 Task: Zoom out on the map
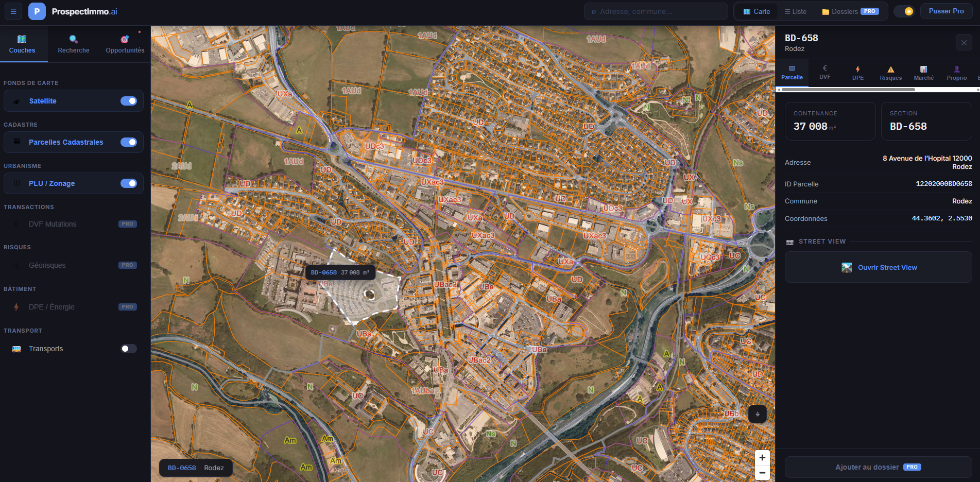(x=762, y=472)
